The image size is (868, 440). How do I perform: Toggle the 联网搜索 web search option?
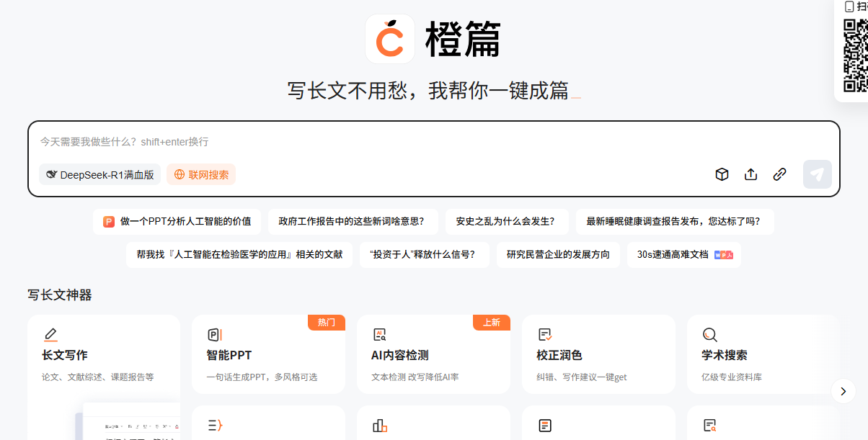(x=201, y=174)
